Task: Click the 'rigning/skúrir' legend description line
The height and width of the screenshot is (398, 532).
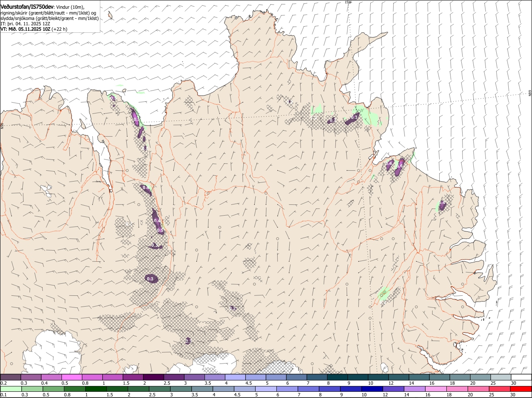Action: coord(48,13)
